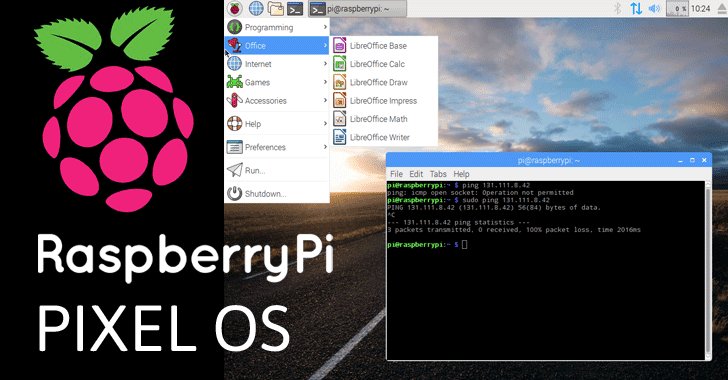Screen dimensions: 728x380
Task: Click the Accessories pocket knife icon
Action: [234, 100]
